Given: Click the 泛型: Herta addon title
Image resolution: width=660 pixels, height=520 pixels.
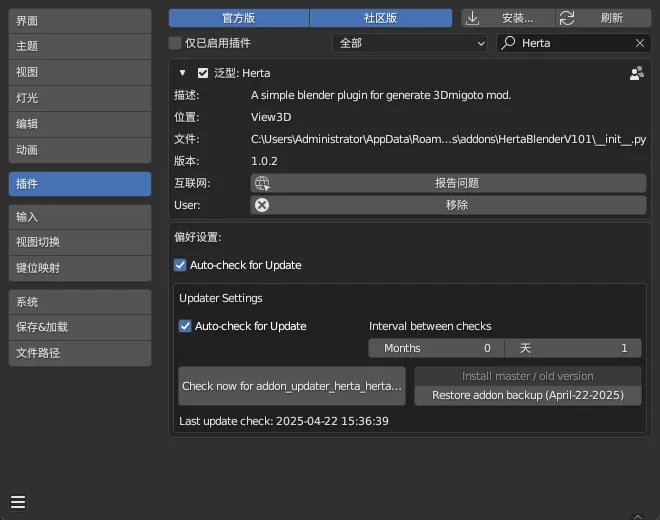Looking at the screenshot, I should click(242, 73).
